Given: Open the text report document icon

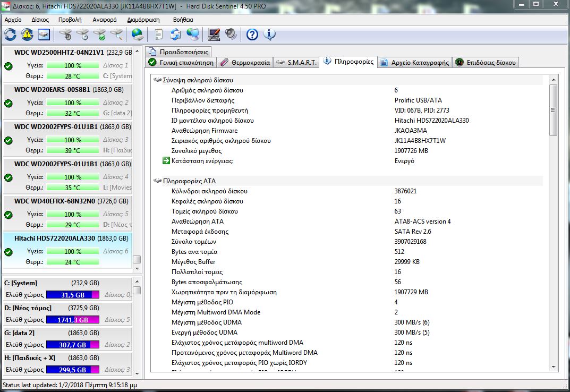Looking at the screenshot, I should 158,35.
